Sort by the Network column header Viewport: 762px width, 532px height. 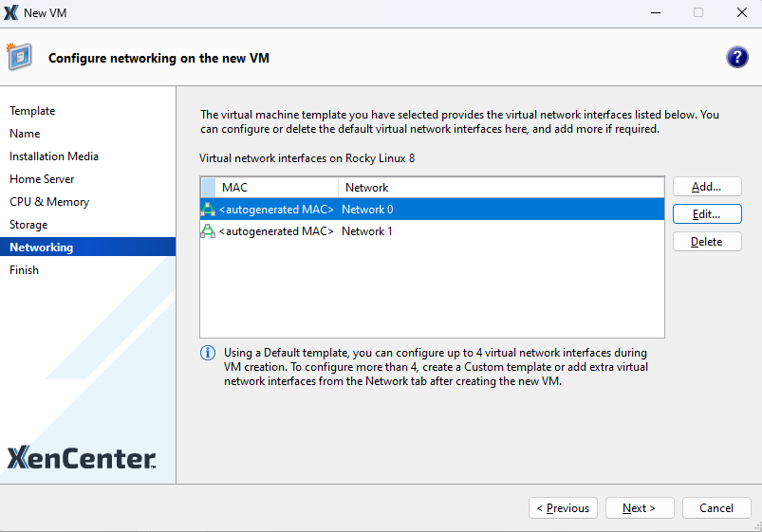point(366,188)
